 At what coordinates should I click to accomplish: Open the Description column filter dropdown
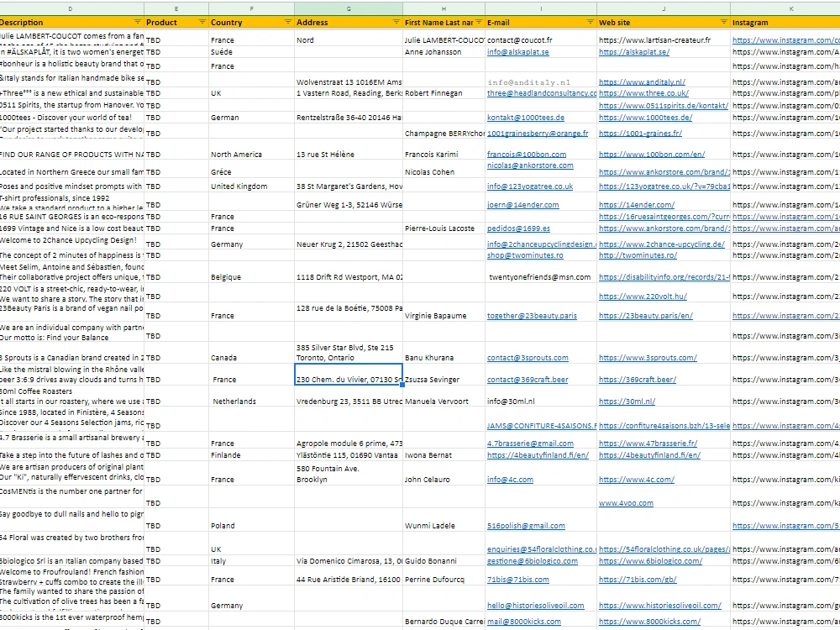tap(138, 22)
